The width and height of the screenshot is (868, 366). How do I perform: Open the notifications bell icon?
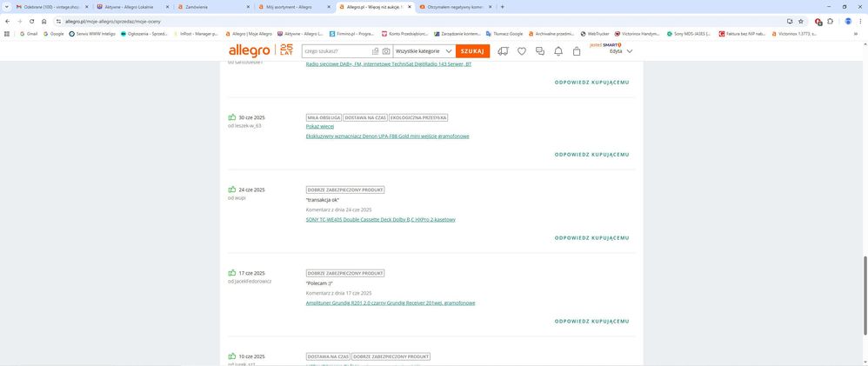[x=558, y=51]
